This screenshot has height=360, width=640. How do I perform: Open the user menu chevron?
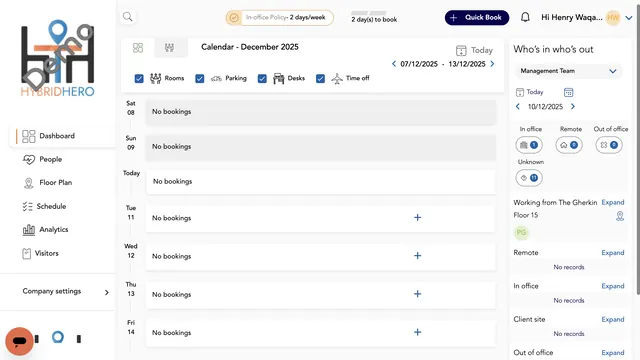pos(629,18)
